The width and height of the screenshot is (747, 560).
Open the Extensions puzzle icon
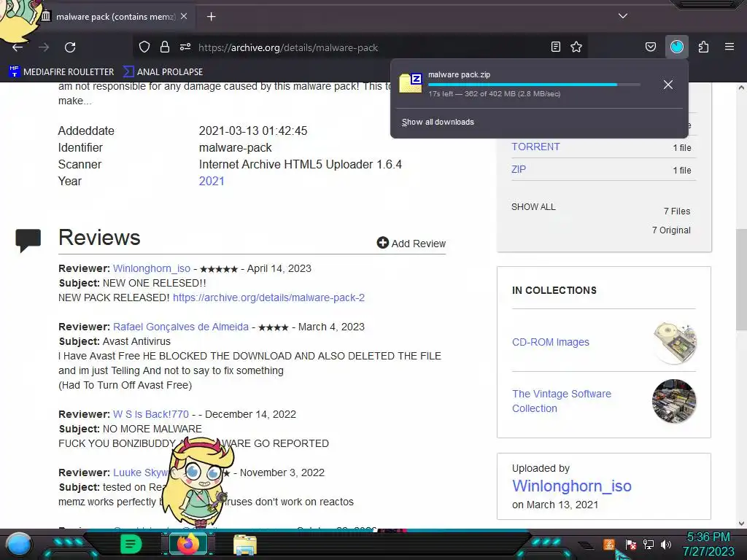704,47
